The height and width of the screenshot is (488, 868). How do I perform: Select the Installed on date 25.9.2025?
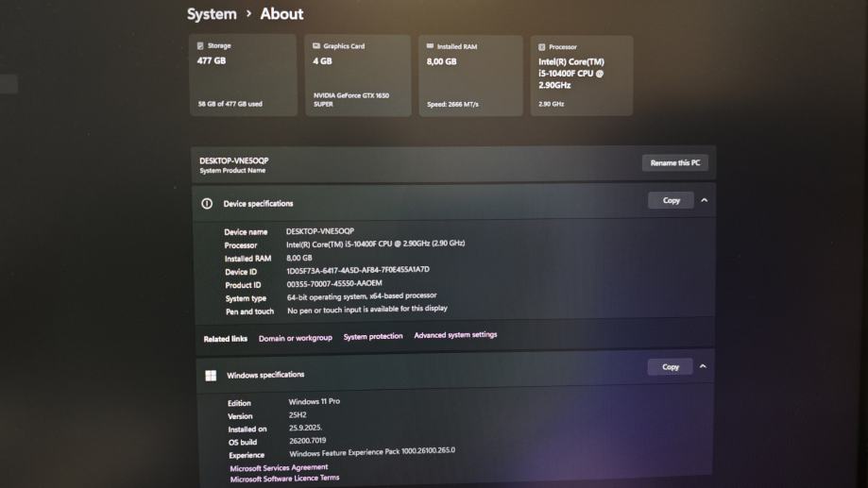pos(306,428)
